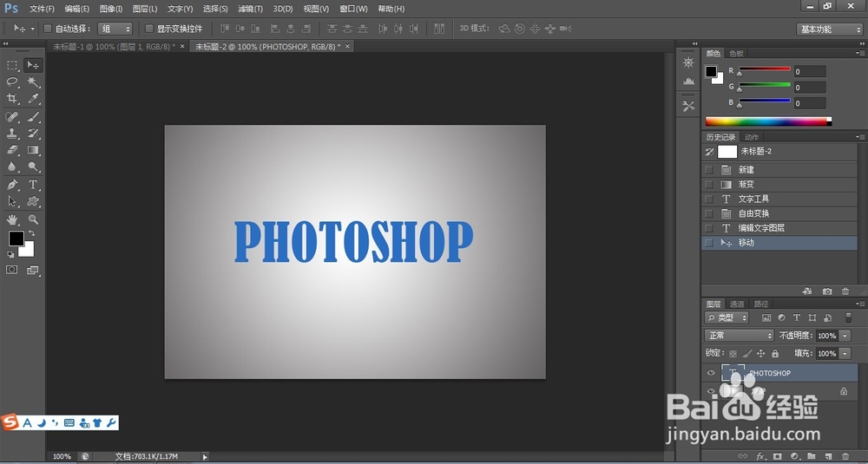Open the 不透明度 opacity slider arrow
Image resolution: width=868 pixels, height=464 pixels.
coord(845,335)
